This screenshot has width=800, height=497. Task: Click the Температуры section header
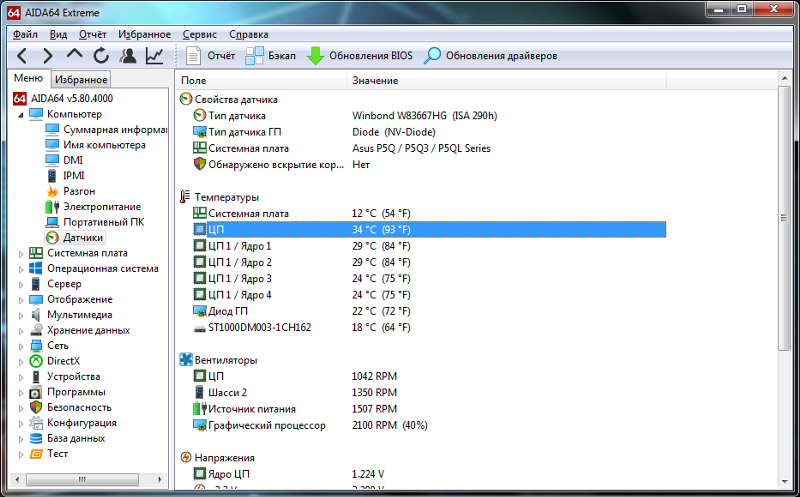coord(219,197)
